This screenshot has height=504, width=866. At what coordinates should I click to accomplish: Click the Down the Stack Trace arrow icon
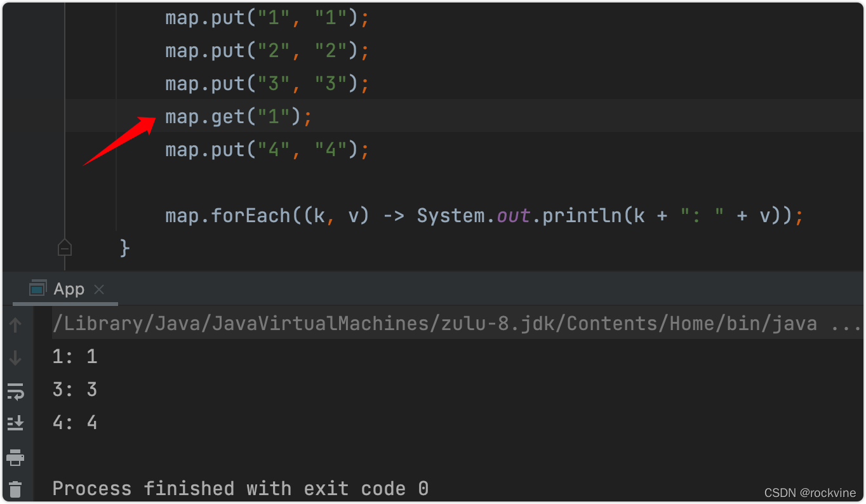(x=16, y=358)
